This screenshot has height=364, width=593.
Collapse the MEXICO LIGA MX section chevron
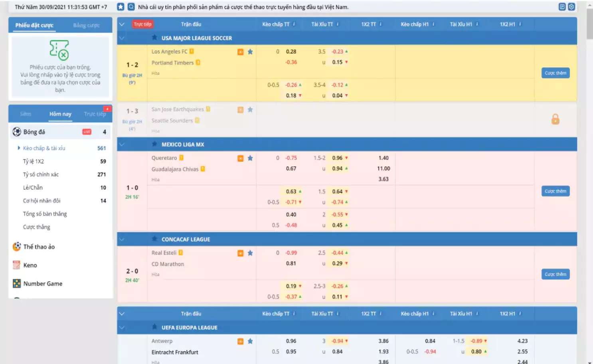click(122, 144)
